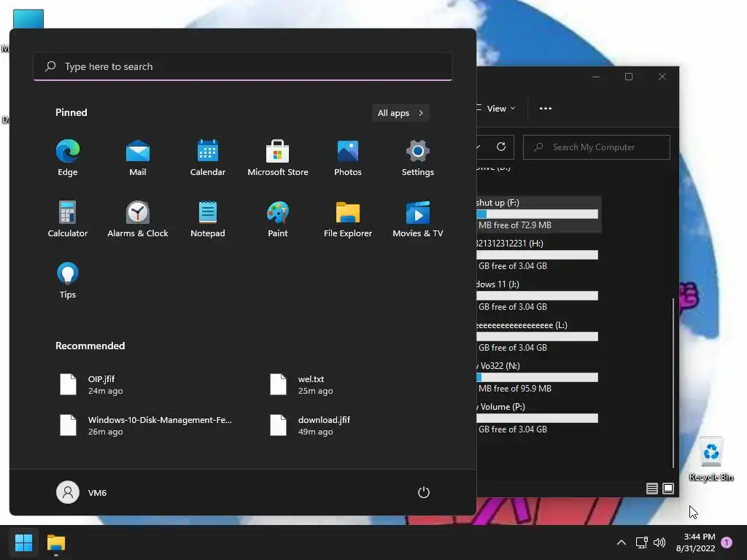747x560 pixels.
Task: Open Microsoft Store from Start menu
Action: 278,158
